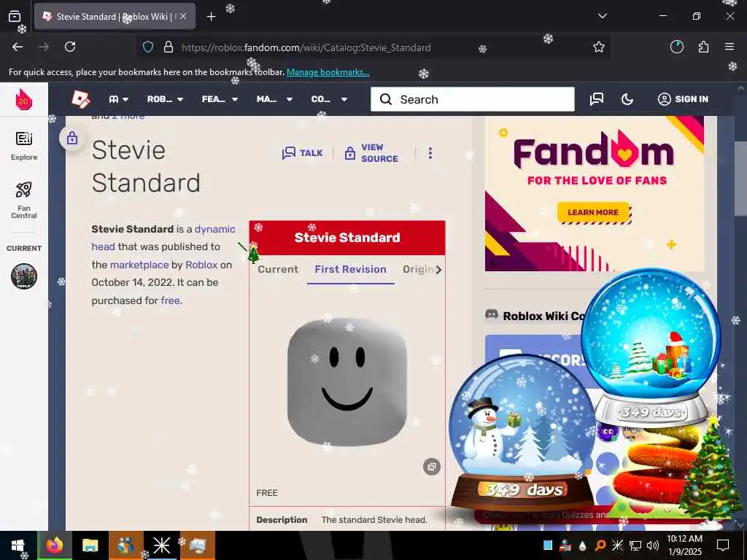
Task: Open Firefox View icon
Action: click(x=15, y=16)
